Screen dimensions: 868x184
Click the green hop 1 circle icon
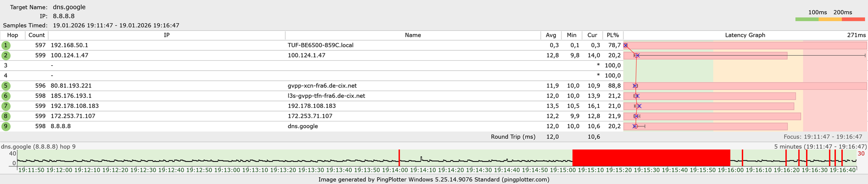point(5,45)
